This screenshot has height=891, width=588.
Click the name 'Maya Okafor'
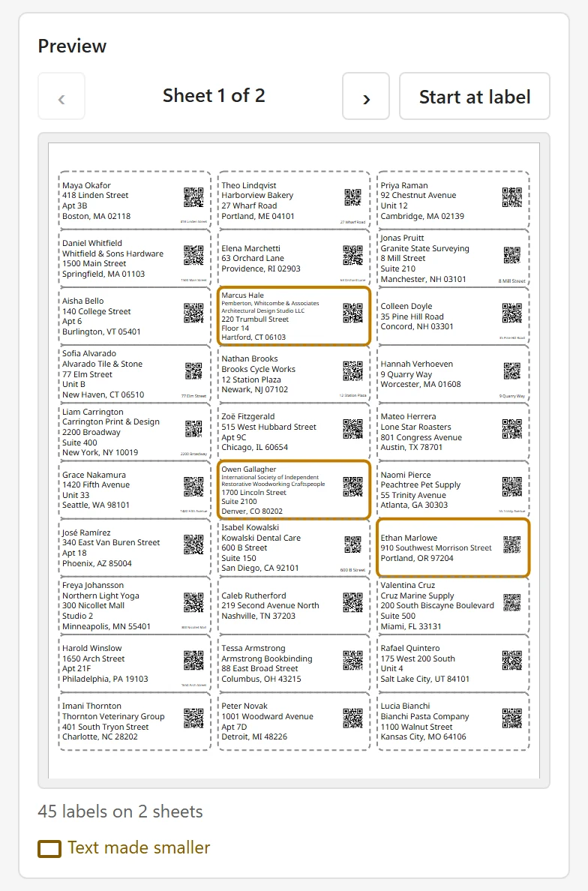click(86, 185)
